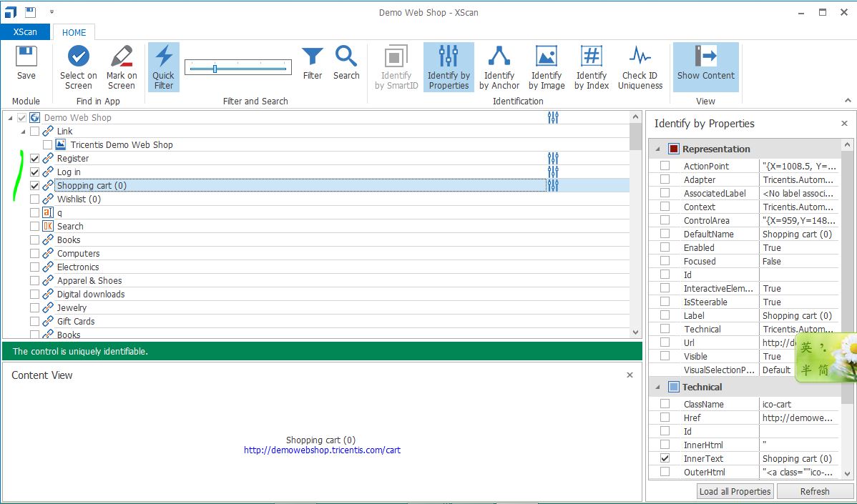Viewport: 857px width, 504px height.
Task: Uncheck the Log in checkbox
Action: [x=34, y=172]
